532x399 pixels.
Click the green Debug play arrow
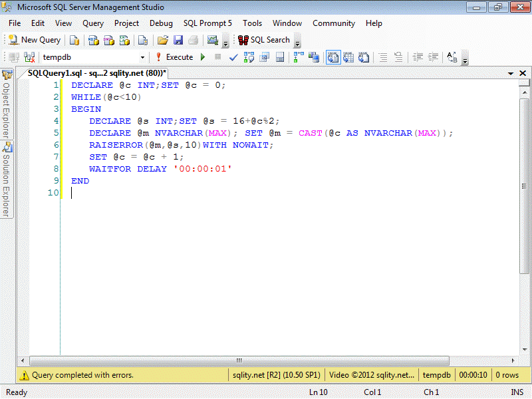coord(203,57)
